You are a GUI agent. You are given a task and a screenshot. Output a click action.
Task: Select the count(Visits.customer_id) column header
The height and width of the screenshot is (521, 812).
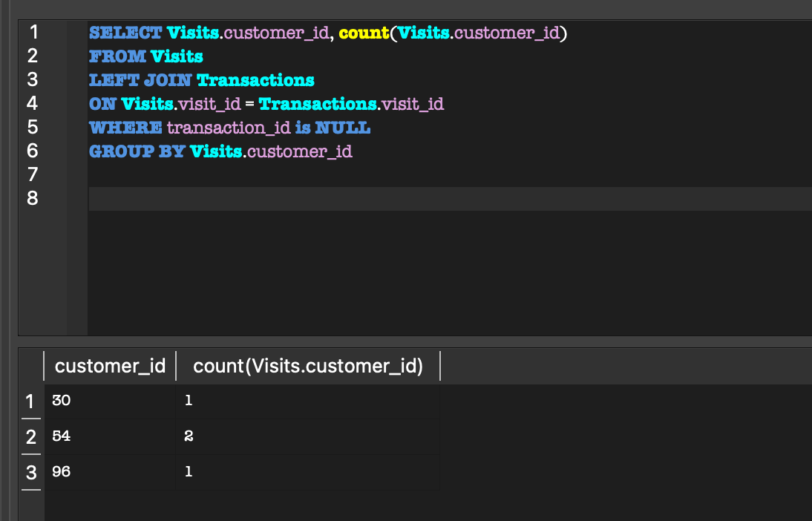point(307,366)
